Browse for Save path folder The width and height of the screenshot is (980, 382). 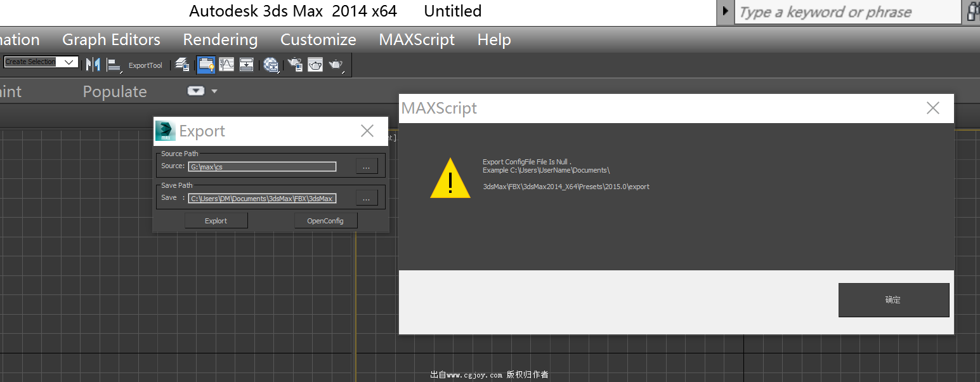367,198
